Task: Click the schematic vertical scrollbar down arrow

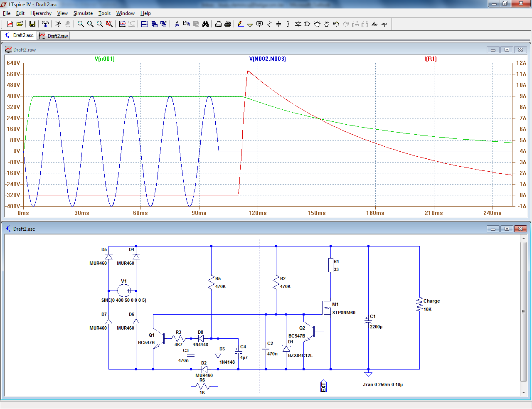Action: click(x=523, y=392)
